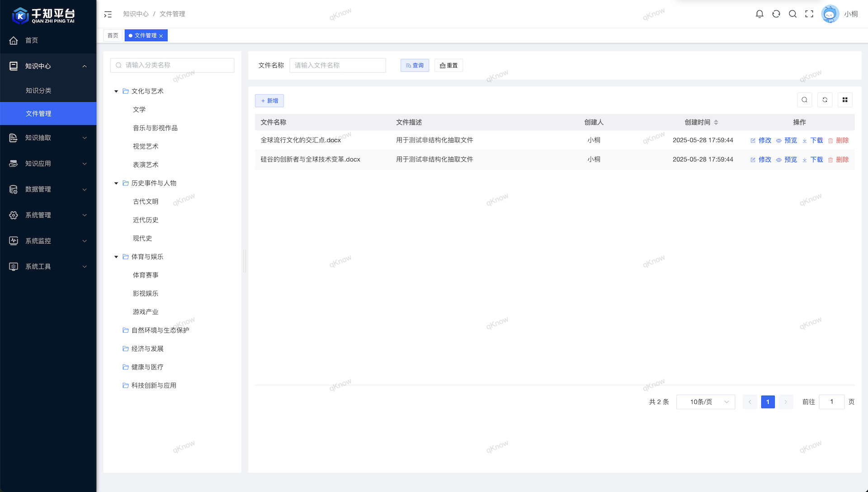
Task: Switch to the 首页 tab
Action: coord(113,35)
